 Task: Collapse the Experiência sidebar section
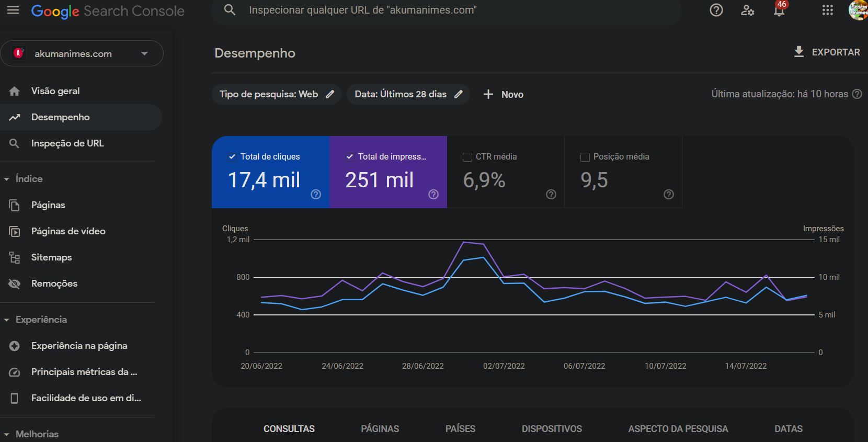[7, 320]
